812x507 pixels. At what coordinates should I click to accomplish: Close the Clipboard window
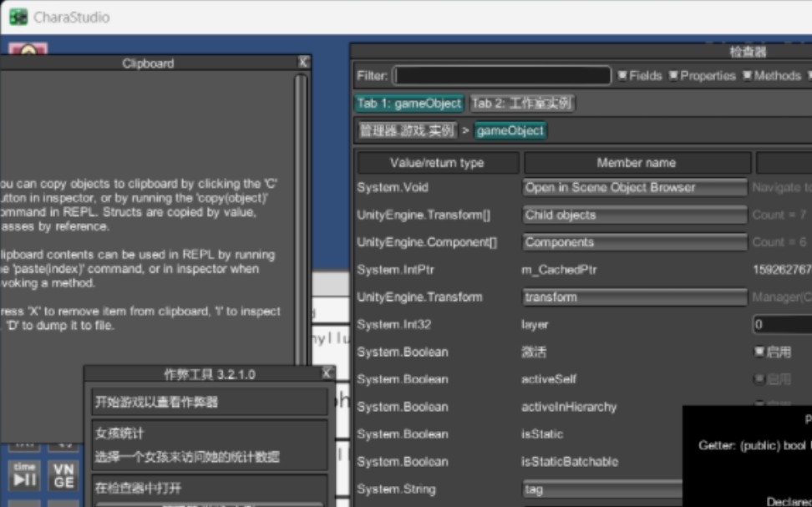pos(303,62)
